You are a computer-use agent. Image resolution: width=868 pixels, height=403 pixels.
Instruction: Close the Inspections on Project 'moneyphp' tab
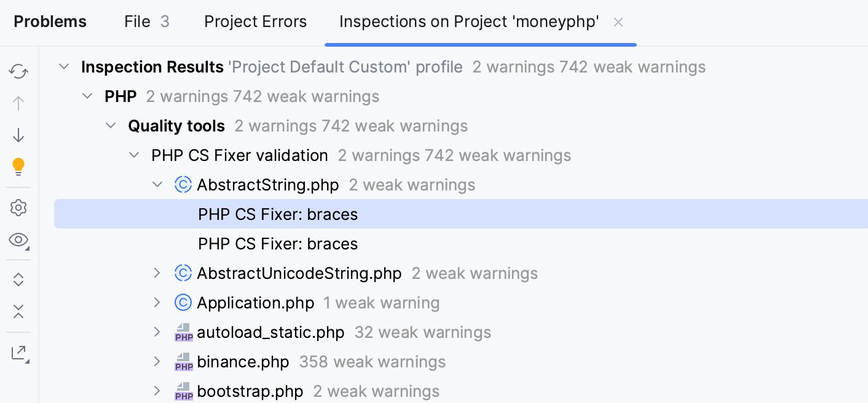click(618, 22)
